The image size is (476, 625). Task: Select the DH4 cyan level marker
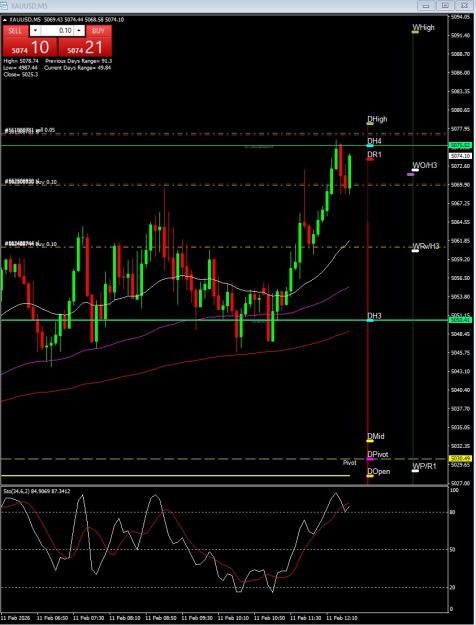click(370, 145)
